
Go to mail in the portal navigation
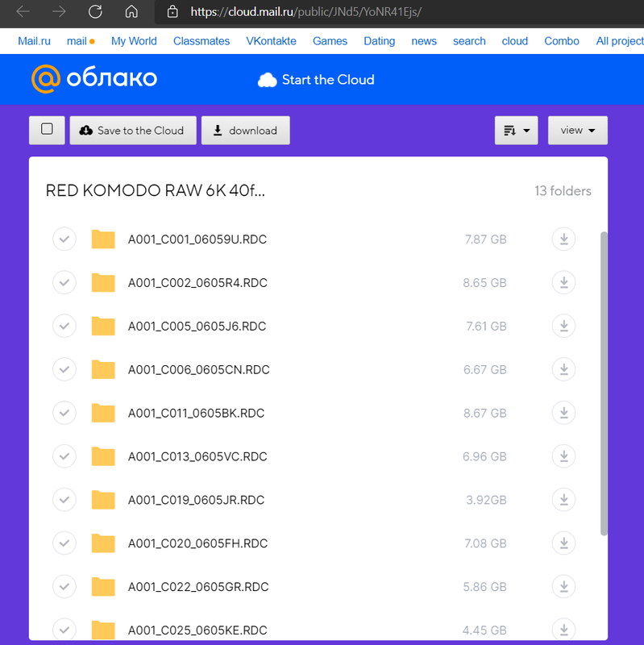77,41
